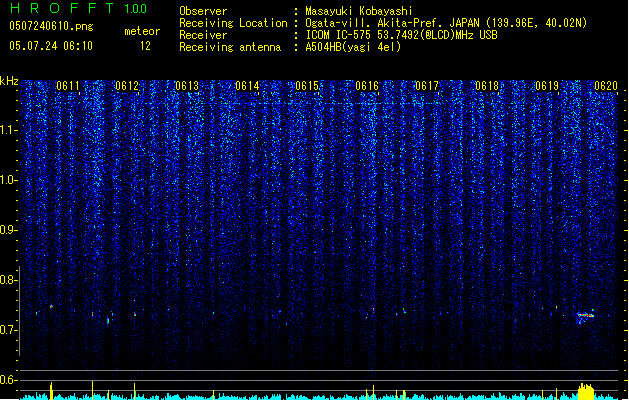The width and height of the screenshot is (629, 400).
Task: Select observer name Masayuki Kobayashi
Action: point(359,11)
